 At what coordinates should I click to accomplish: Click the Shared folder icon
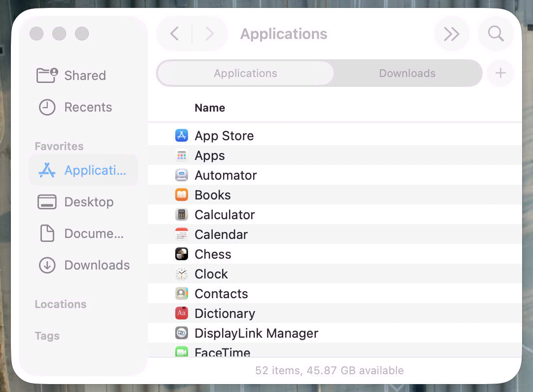(x=47, y=75)
